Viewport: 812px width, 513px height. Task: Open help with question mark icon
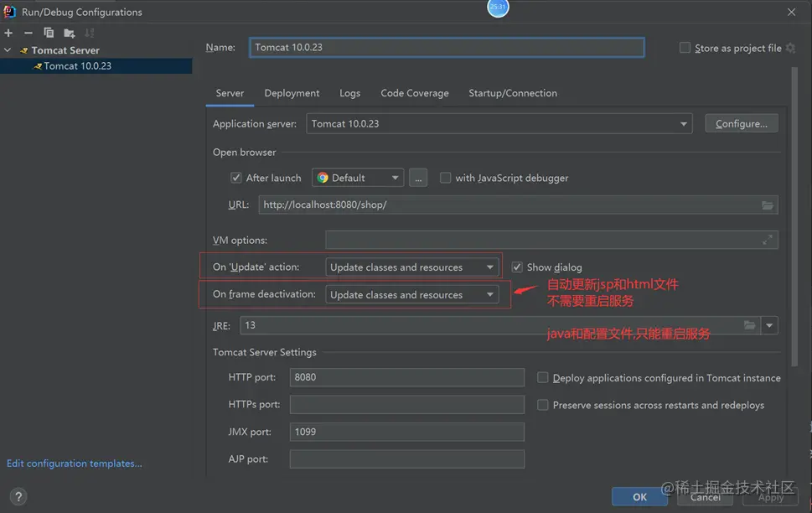coord(18,497)
